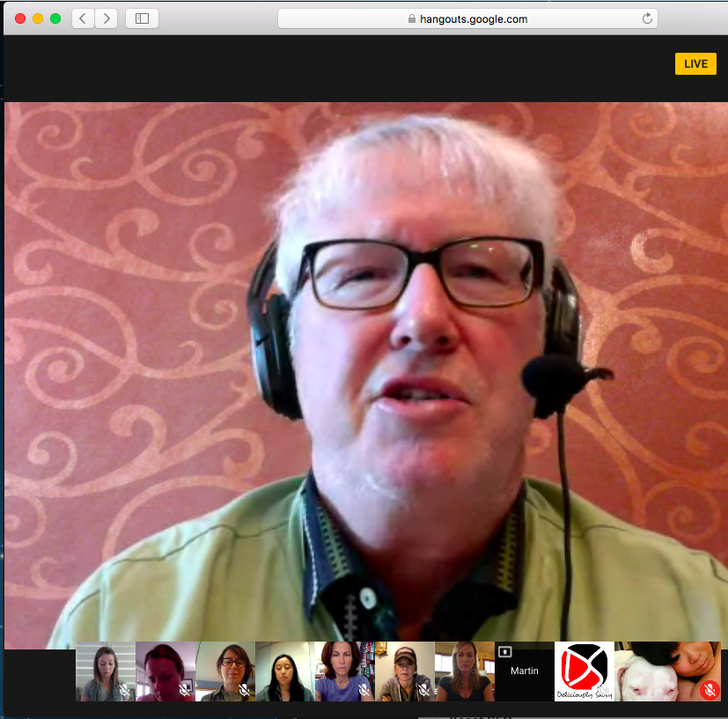Click the screen-share icon on Martin's tile

pyautogui.click(x=505, y=652)
